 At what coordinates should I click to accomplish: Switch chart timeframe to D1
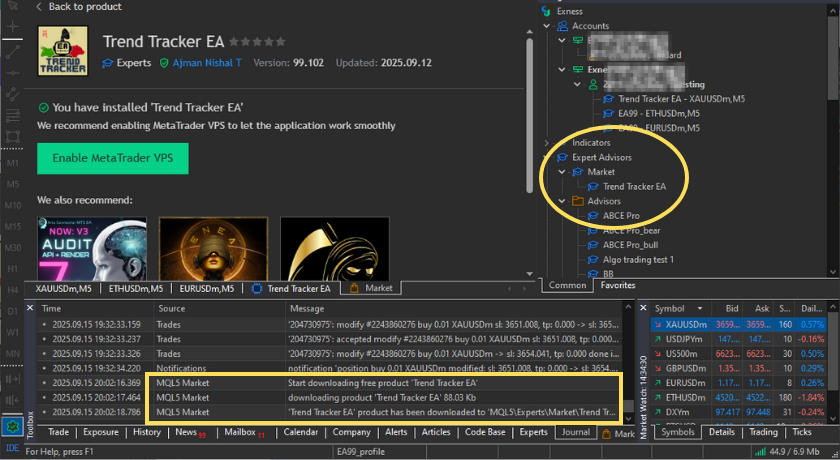pos(13,311)
